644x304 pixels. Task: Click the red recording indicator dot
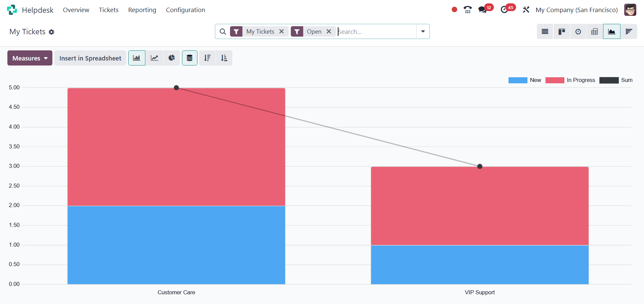tap(454, 10)
